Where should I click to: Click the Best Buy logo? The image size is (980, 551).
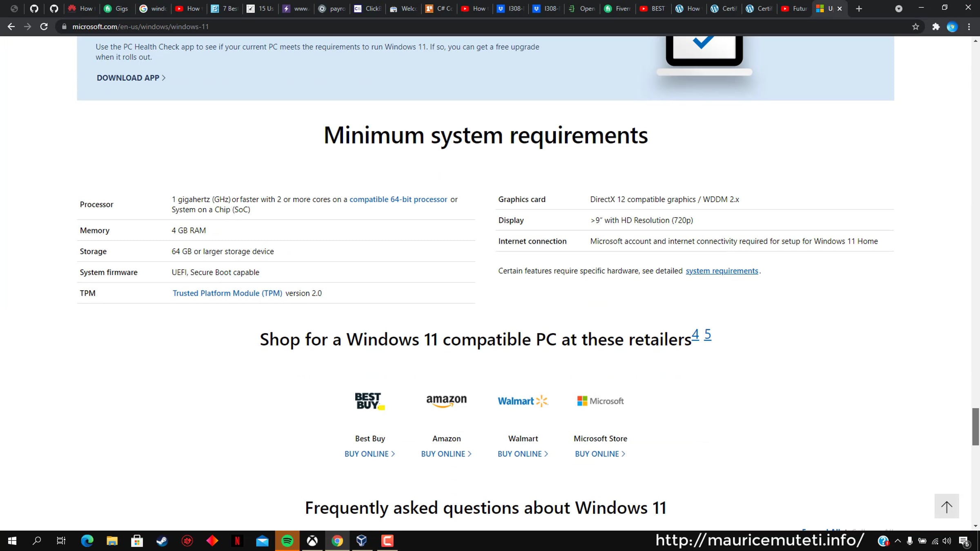[x=370, y=401]
